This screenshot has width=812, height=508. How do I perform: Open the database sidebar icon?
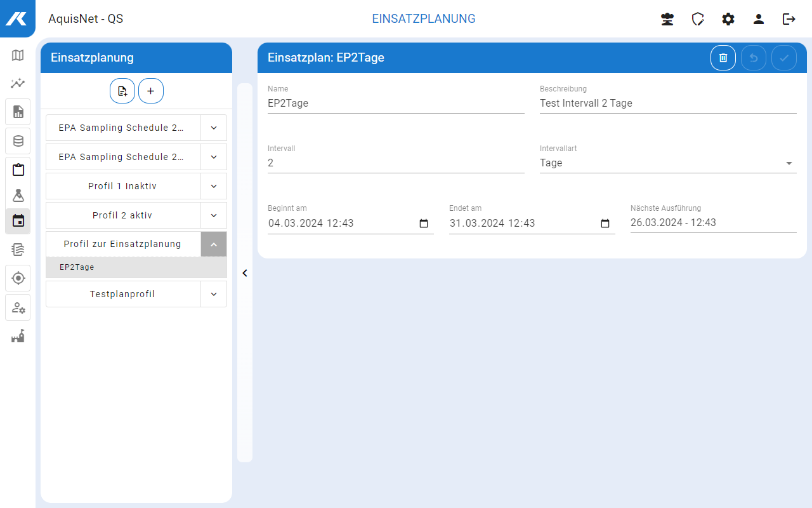pos(18,141)
